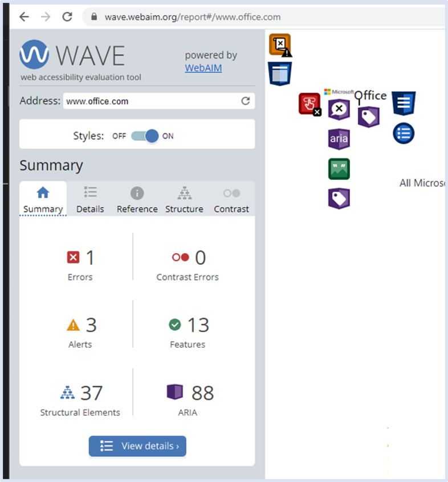Switch to the Contrast tab
Image resolution: width=448 pixels, height=482 pixels.
pyautogui.click(x=231, y=199)
